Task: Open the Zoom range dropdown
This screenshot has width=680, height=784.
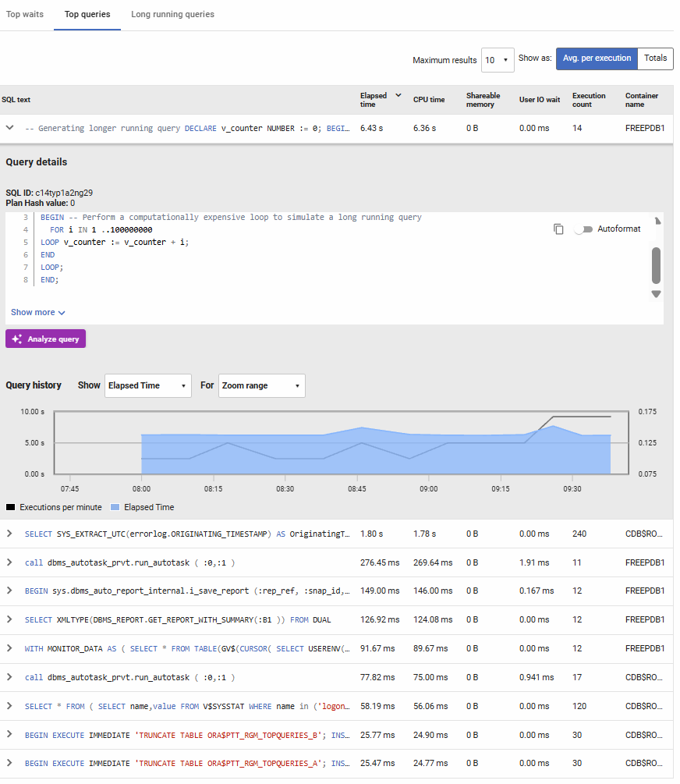Action: 261,385
